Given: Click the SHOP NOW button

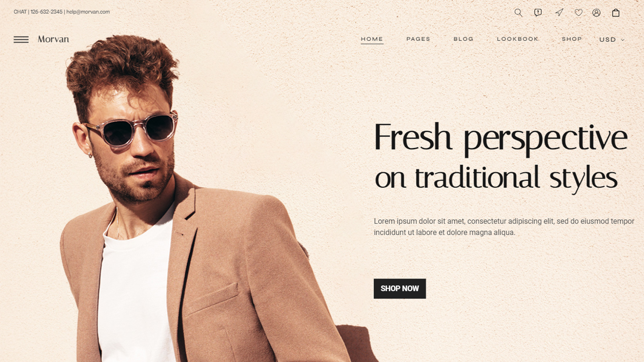Looking at the screenshot, I should [400, 288].
